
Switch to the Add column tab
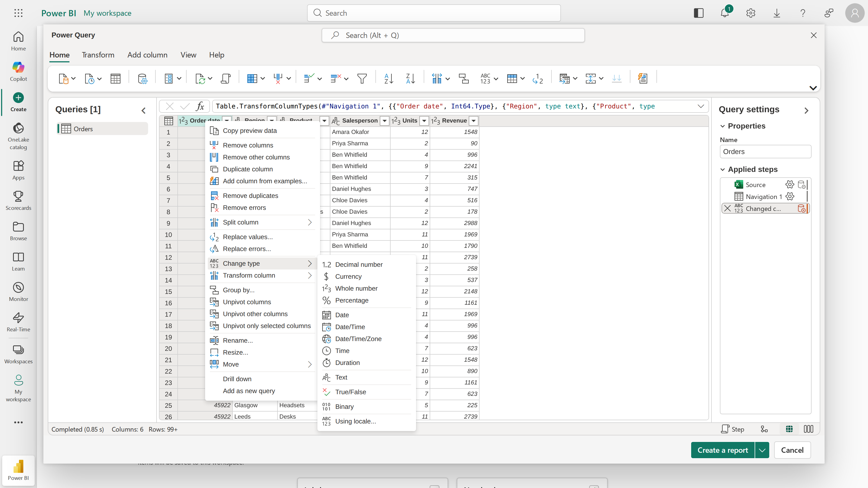(147, 55)
